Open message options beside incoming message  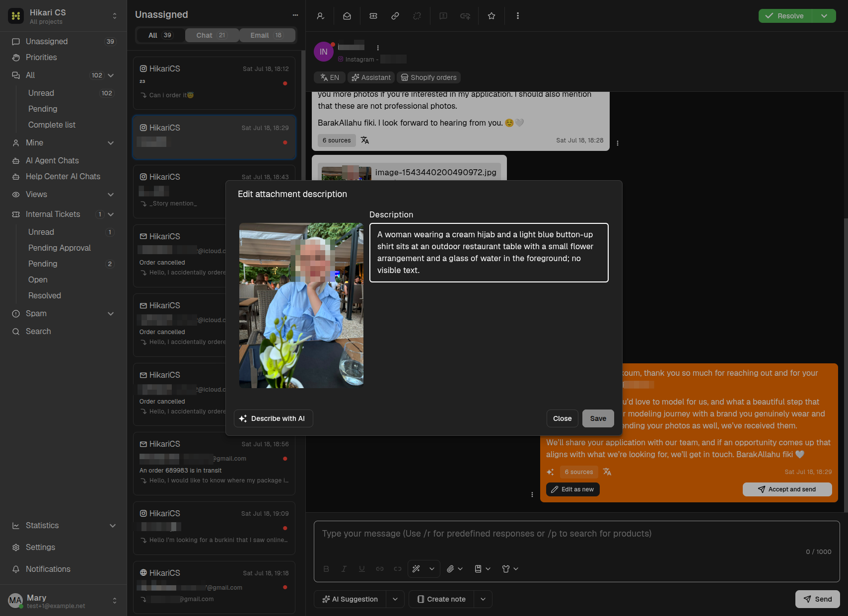click(618, 143)
